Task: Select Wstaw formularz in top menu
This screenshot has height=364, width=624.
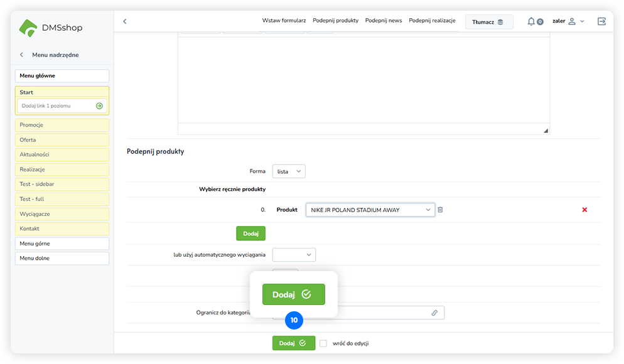Action: coord(284,21)
